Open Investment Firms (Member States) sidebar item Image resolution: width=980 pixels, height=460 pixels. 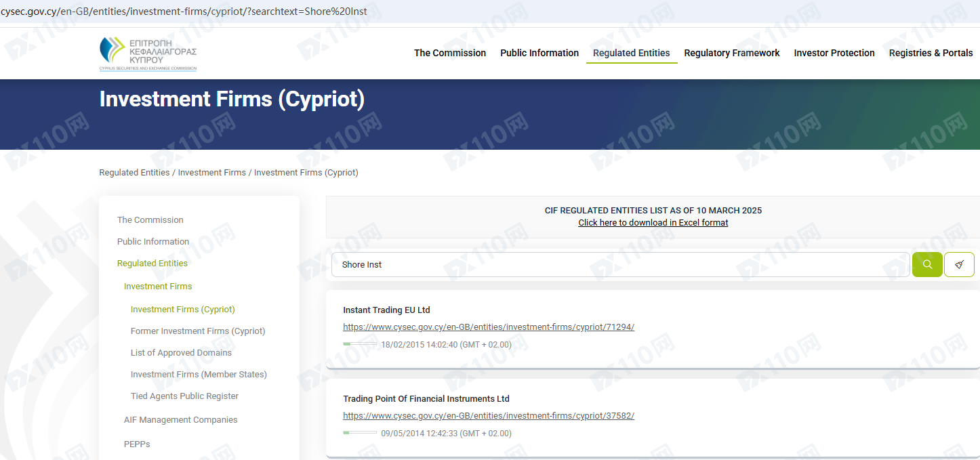pyautogui.click(x=199, y=375)
